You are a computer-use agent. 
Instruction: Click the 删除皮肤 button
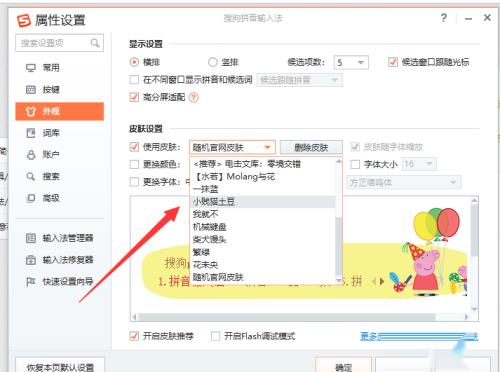tap(311, 147)
